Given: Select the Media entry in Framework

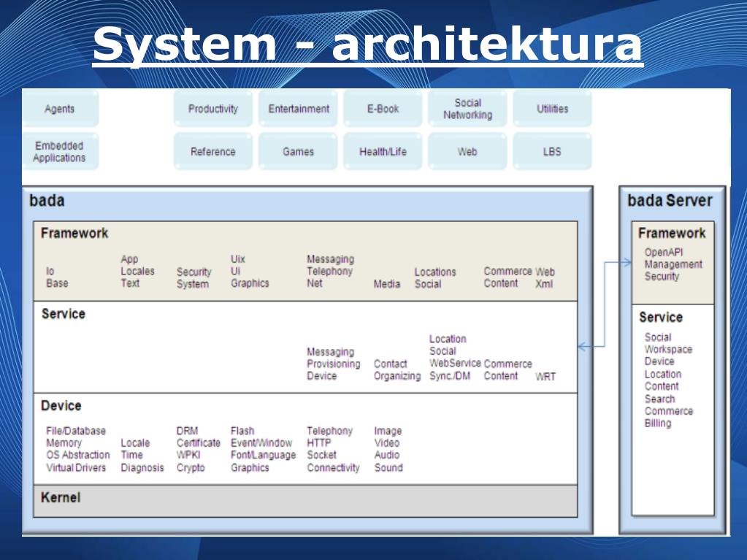Looking at the screenshot, I should pyautogui.click(x=387, y=284).
